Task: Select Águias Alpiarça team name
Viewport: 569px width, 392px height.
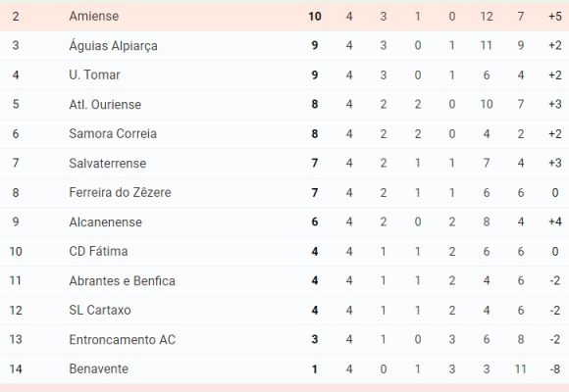Action: click(x=113, y=46)
